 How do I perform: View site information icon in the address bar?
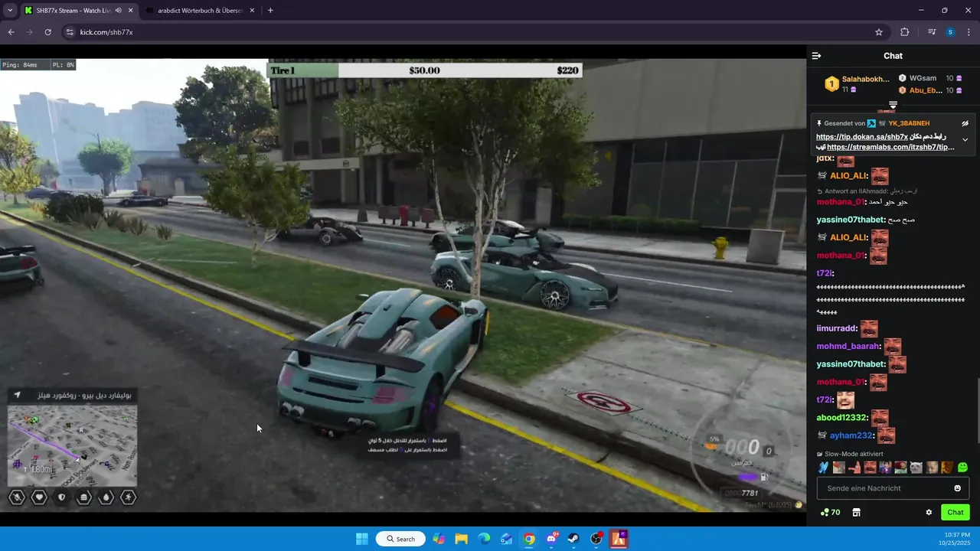pyautogui.click(x=70, y=32)
